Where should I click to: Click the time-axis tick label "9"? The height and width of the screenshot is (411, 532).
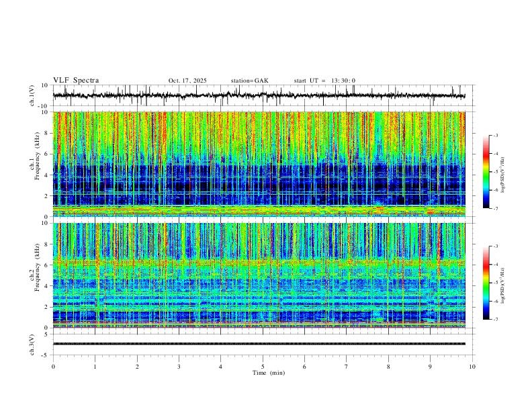tap(430, 367)
